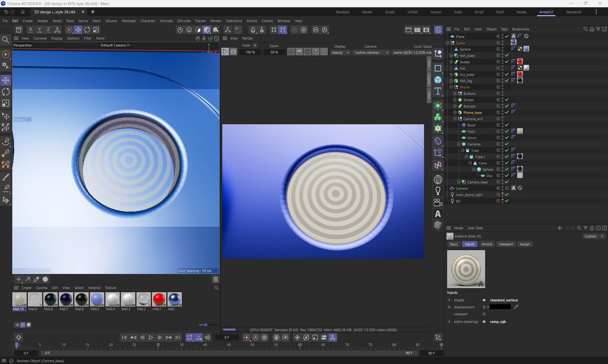The height and width of the screenshot is (364, 608).
Task: Expand the shader input row
Action: tap(449, 300)
